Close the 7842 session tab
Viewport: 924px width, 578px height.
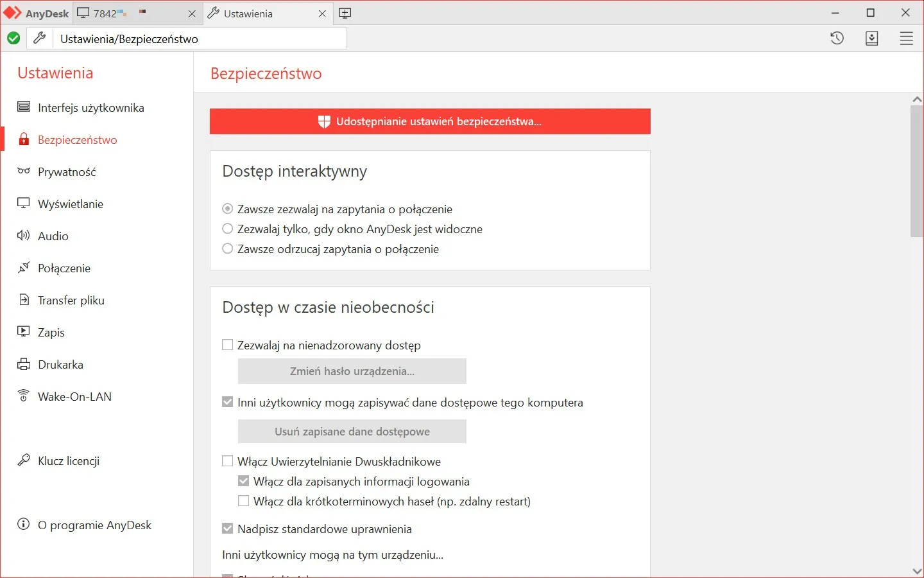pos(192,13)
